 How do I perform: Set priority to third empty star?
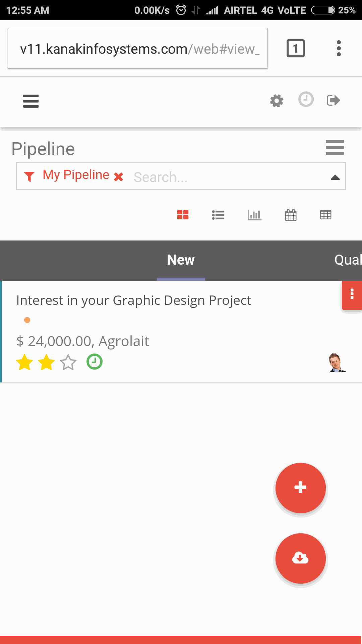coord(68,363)
